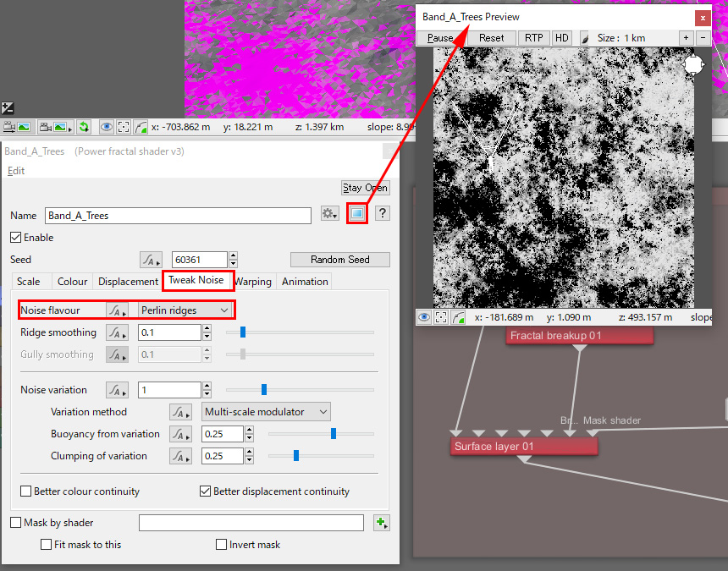
Task: Add a mask shader with green plus
Action: [x=381, y=524]
